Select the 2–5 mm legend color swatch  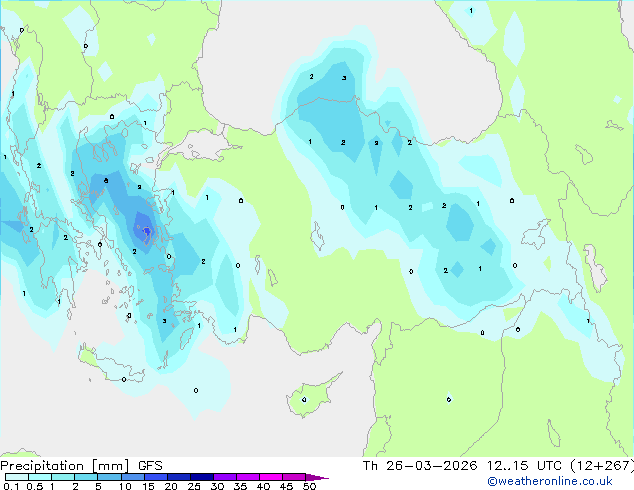86,477
